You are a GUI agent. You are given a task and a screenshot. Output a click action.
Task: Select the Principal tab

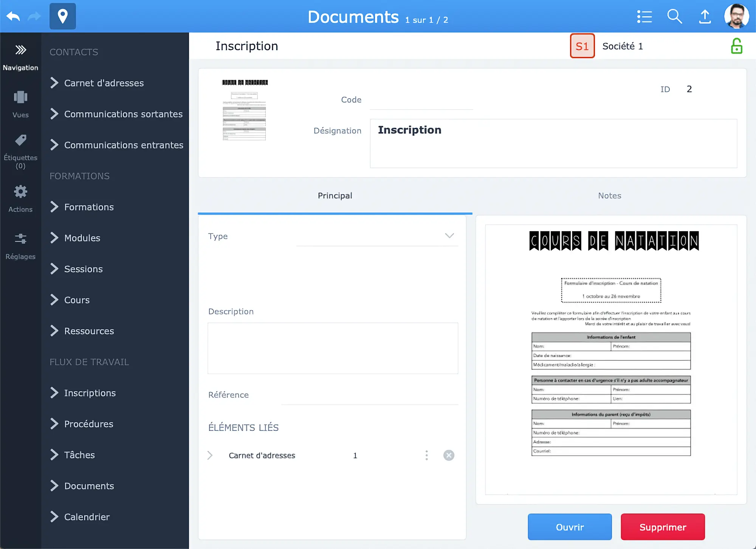(335, 195)
